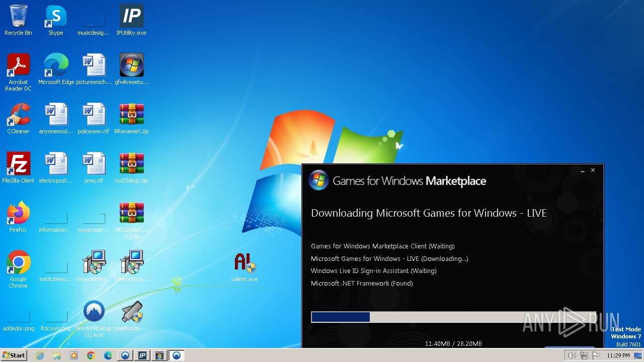Select the MEUpdateT... (1).zip archive
The width and height of the screenshot is (644, 362).
point(131,220)
